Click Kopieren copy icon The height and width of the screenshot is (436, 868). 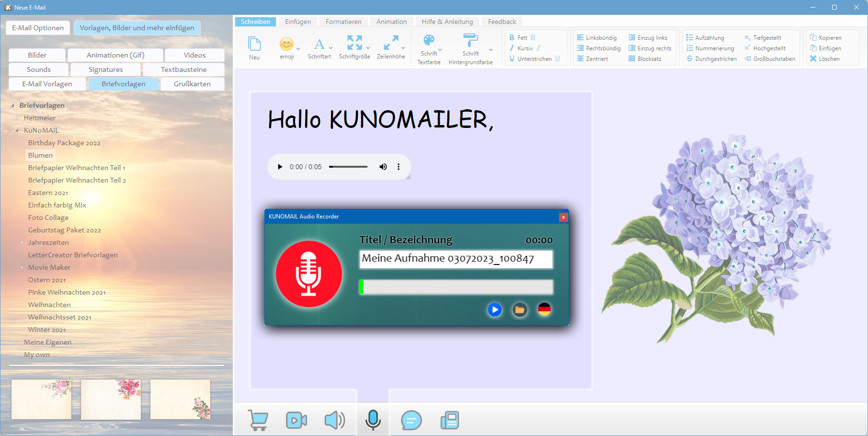pos(813,37)
